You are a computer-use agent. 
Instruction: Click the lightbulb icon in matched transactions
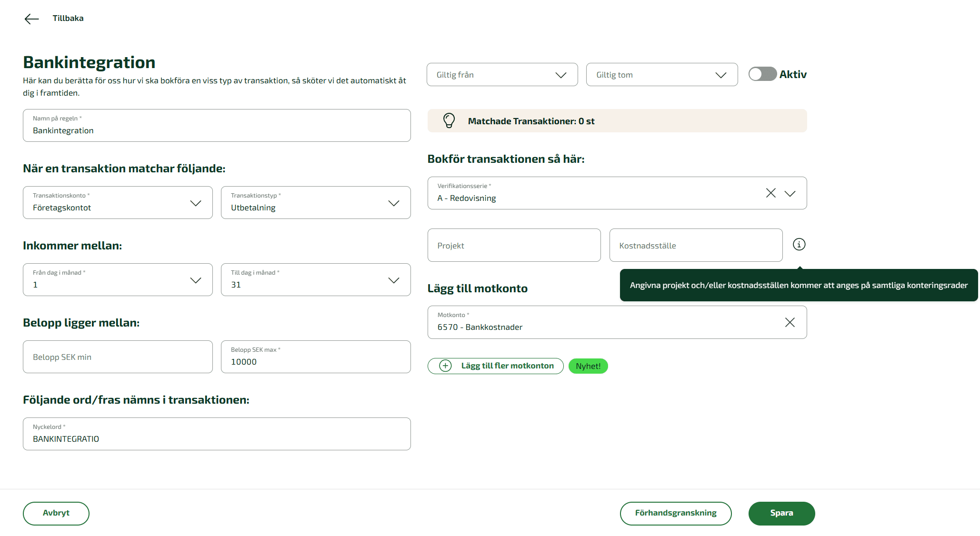(x=449, y=120)
